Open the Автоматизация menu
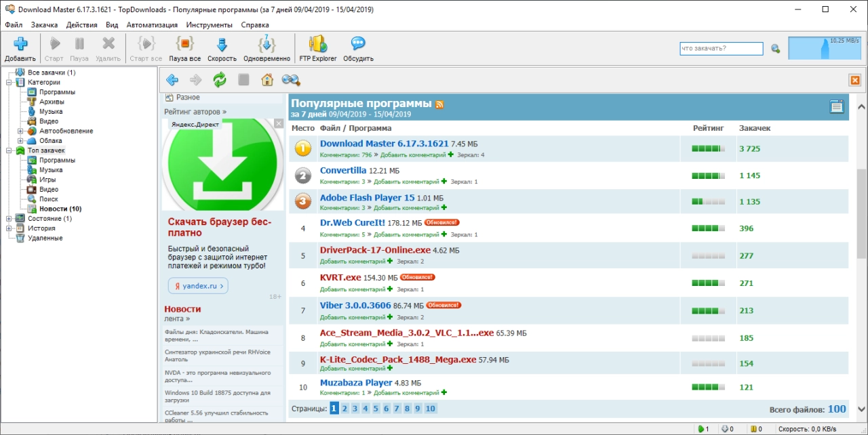 [x=153, y=24]
